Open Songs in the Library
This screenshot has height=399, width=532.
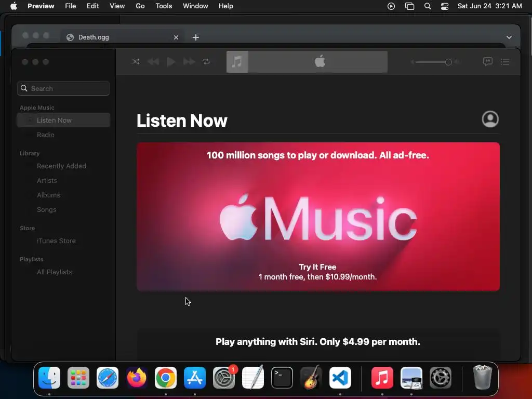[x=46, y=210]
